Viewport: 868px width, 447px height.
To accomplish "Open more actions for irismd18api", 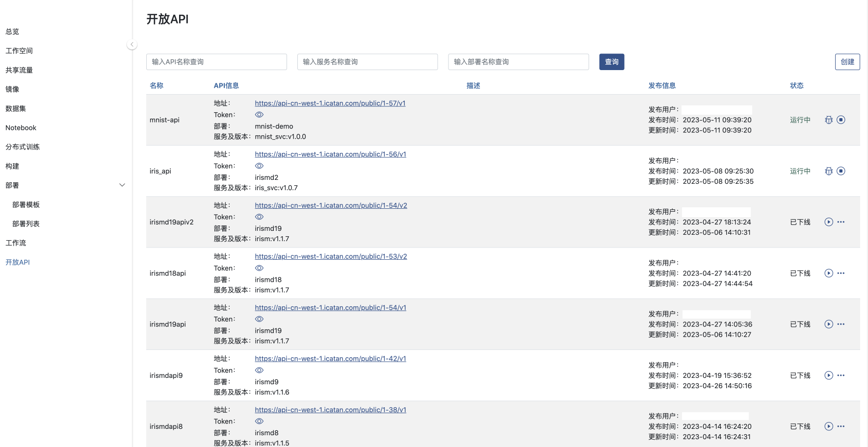I will pos(841,273).
